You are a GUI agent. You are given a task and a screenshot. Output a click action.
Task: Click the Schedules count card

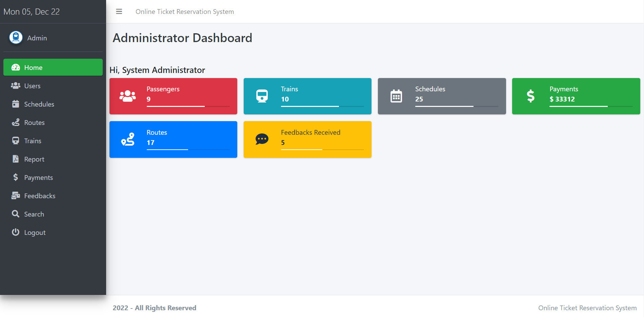coord(442,96)
